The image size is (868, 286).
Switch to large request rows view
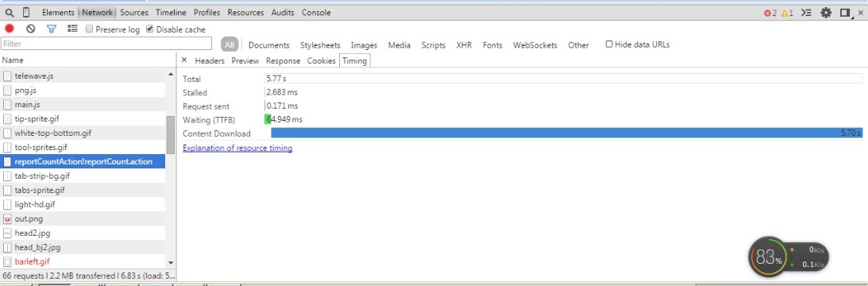[72, 29]
